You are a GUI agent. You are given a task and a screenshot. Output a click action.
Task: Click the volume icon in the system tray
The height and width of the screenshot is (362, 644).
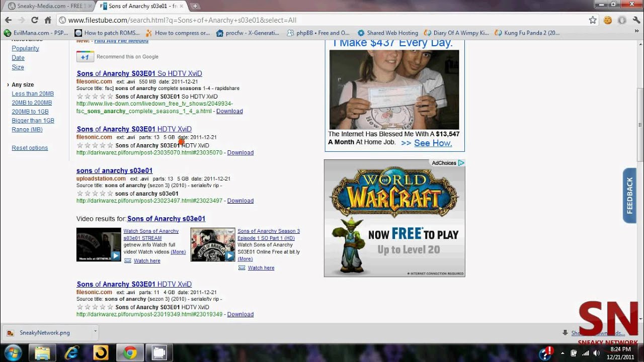tap(597, 352)
